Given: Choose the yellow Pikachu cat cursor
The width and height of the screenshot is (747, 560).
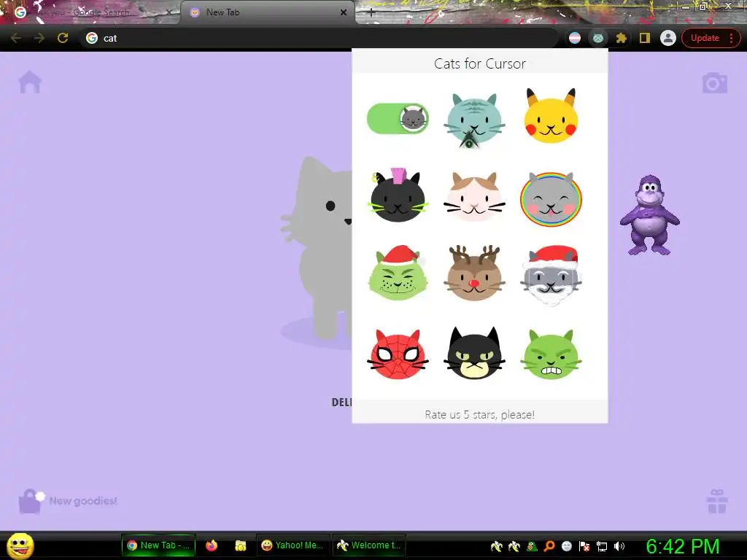Looking at the screenshot, I should point(551,116).
